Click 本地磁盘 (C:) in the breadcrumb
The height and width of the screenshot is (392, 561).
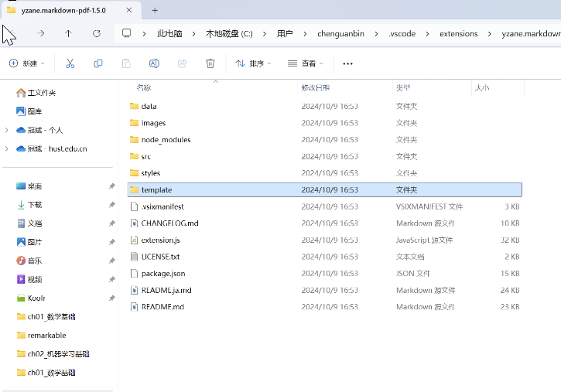[x=229, y=33]
